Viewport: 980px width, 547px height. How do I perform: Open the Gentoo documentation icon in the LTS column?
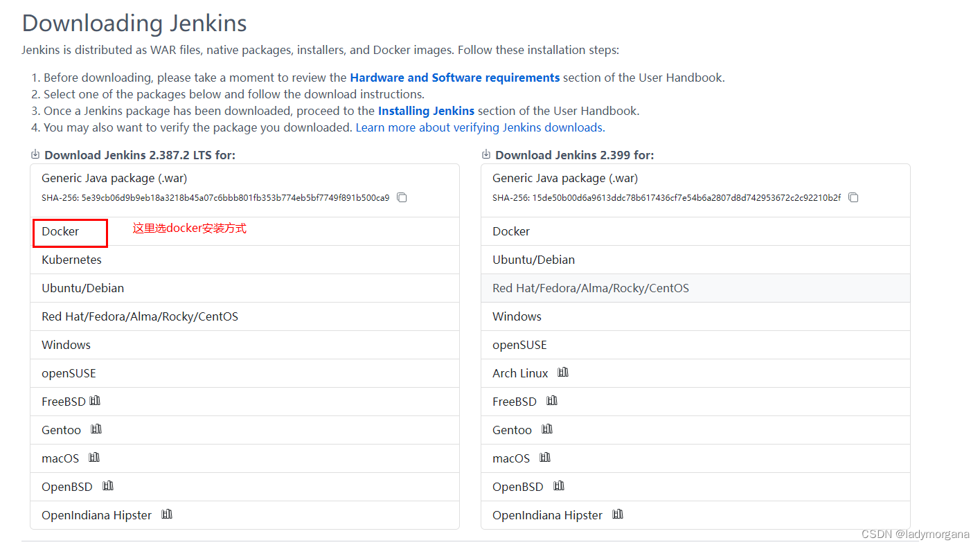click(x=96, y=429)
